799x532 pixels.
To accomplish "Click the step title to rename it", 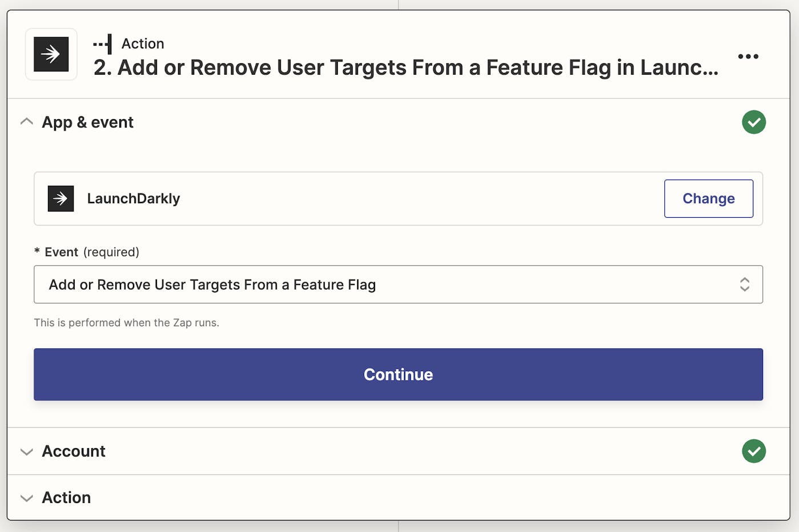I will [406, 68].
